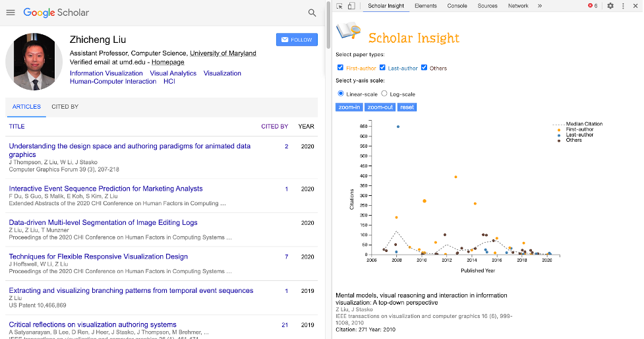Click the Google Scholar search magnifier icon
644x339 pixels.
pos(312,13)
